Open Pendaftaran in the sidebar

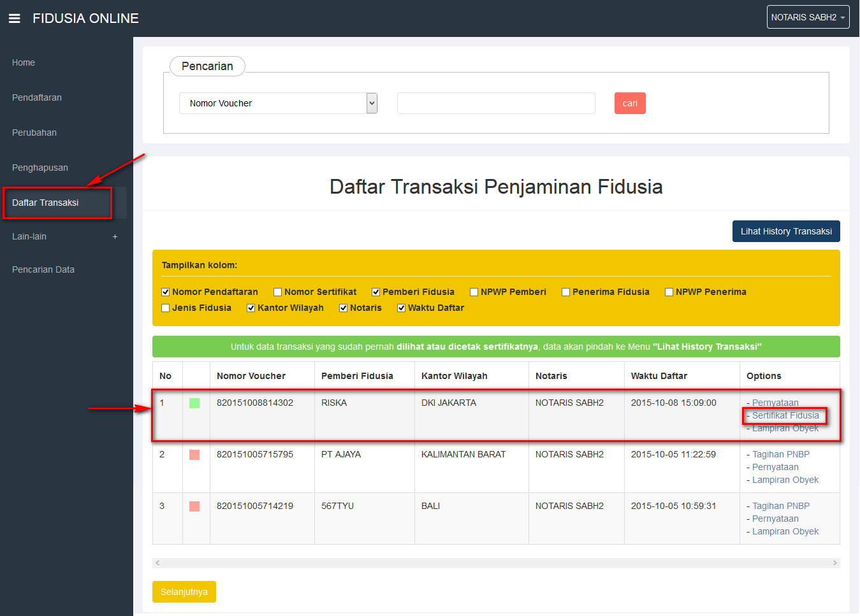[x=37, y=97]
